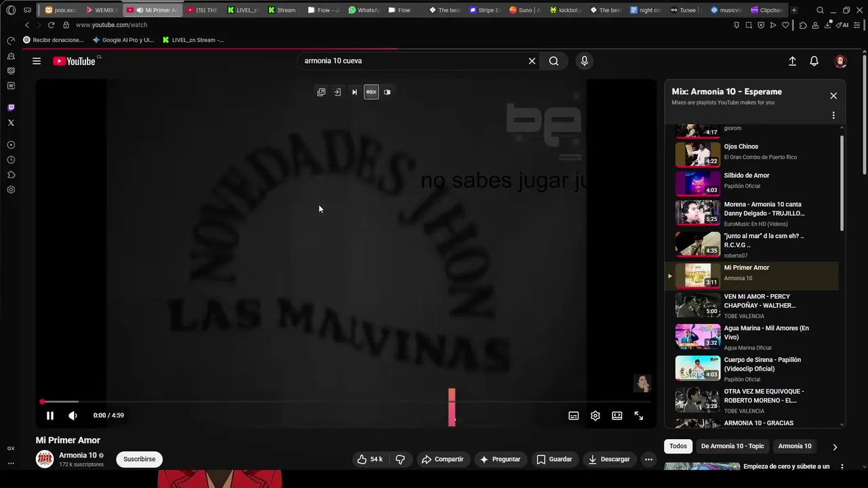This screenshot has height=488, width=868.
Task: Select 'junto al mar' video in playlist
Action: tap(751, 245)
